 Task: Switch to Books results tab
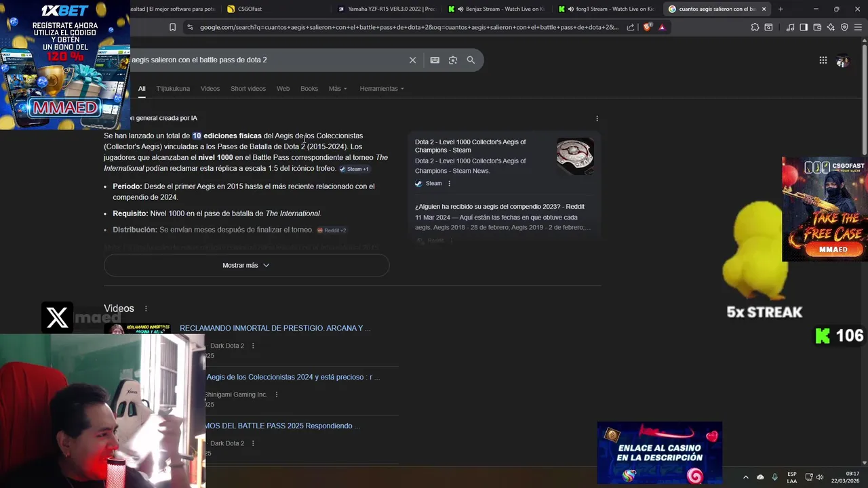point(309,89)
